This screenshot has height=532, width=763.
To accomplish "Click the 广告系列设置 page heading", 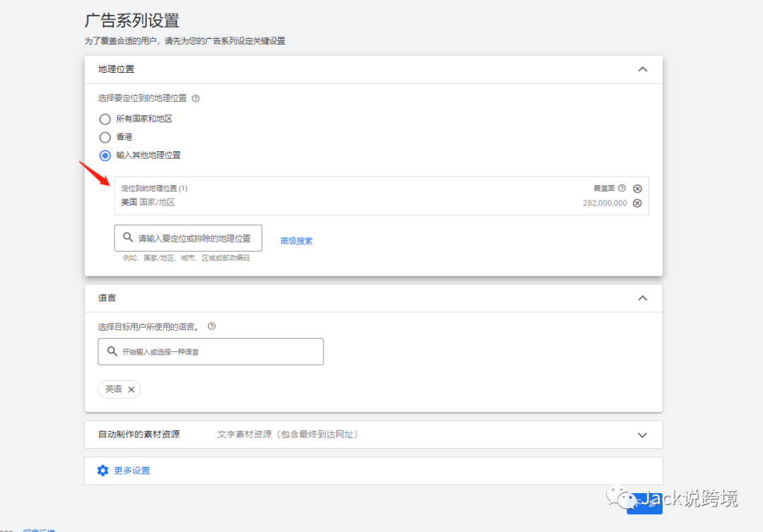I will coord(132,20).
